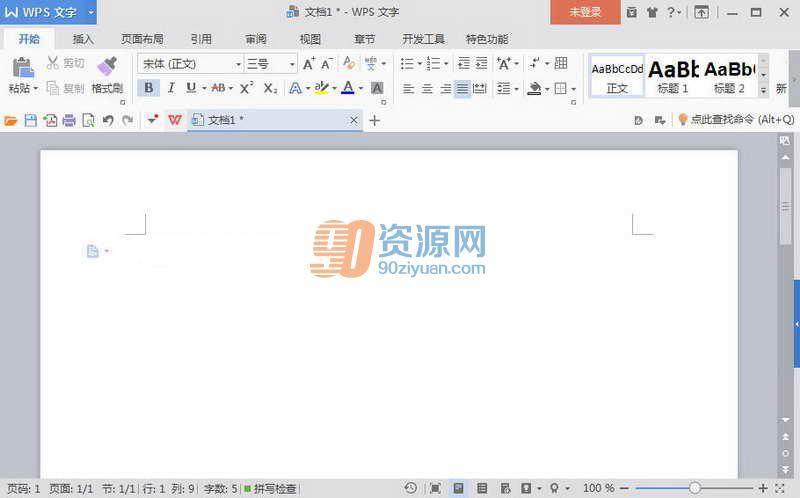The image size is (800, 498).
Task: Toggle strikethrough AB formatting
Action: [x=218, y=88]
